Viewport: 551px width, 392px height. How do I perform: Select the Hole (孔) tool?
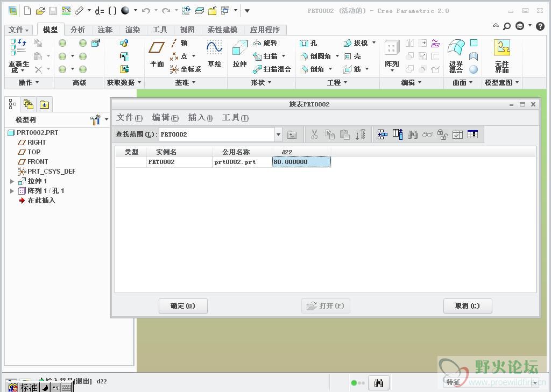tap(308, 43)
